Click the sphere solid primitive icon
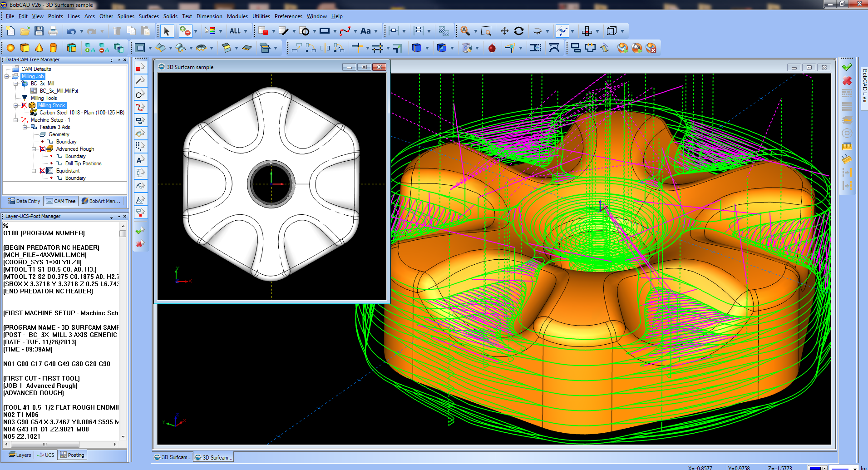Image resolution: width=868 pixels, height=470 pixels. pos(10,48)
